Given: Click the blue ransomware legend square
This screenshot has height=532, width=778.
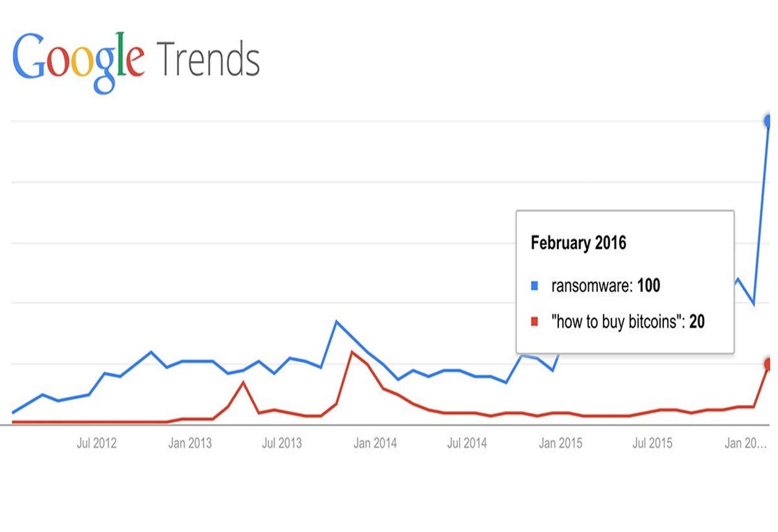Looking at the screenshot, I should pos(534,286).
